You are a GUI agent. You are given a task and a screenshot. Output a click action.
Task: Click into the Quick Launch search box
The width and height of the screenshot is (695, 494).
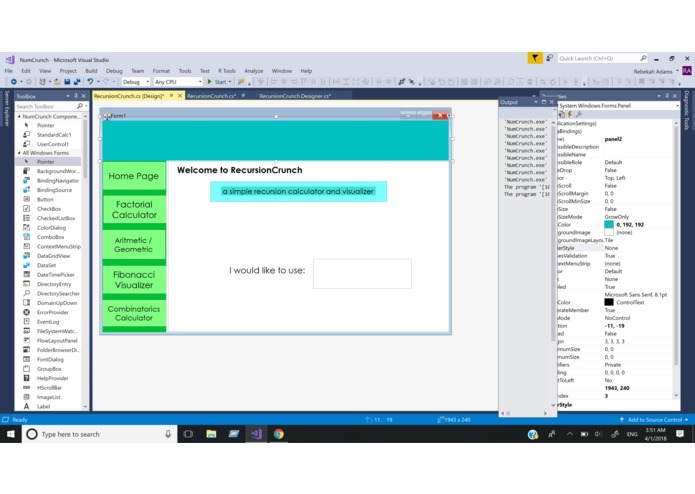(598, 58)
